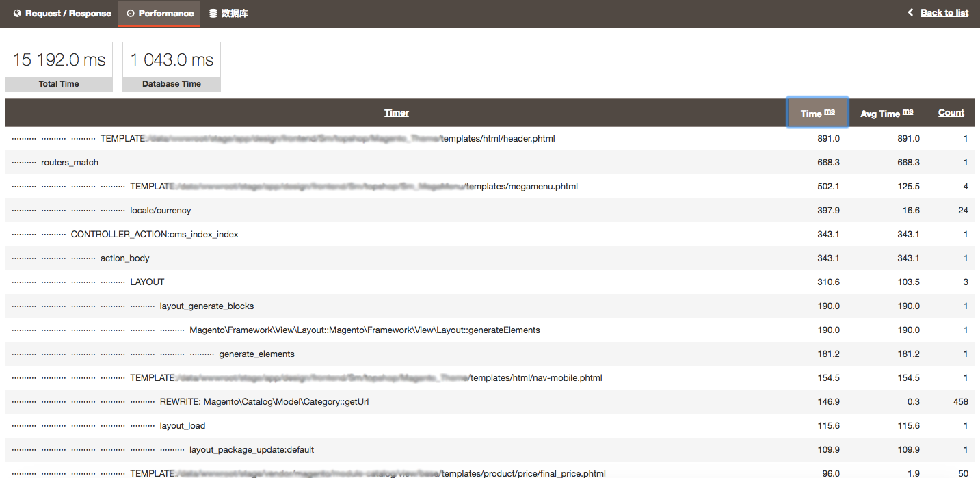
Task: Select the layout_generate_blocks row
Action: [207, 306]
